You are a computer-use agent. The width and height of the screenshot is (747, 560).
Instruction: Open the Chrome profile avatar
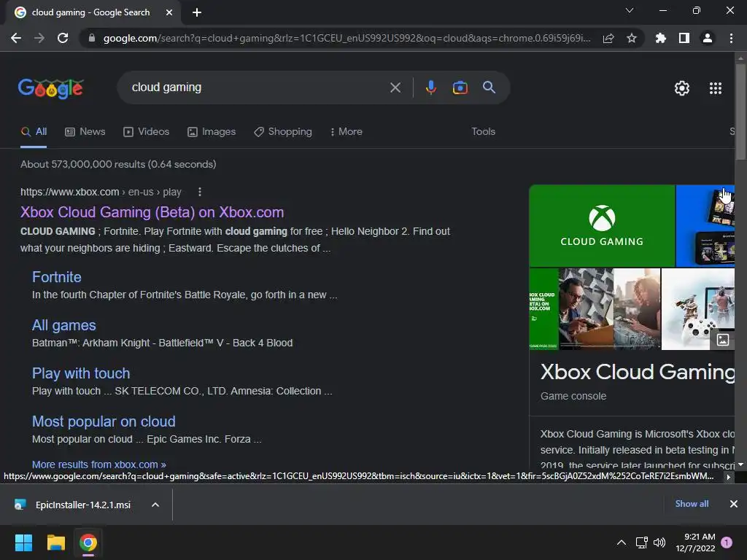(x=708, y=38)
